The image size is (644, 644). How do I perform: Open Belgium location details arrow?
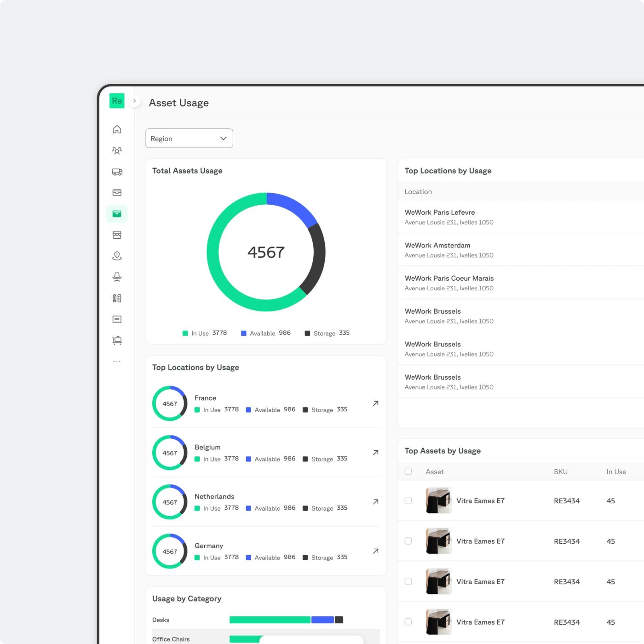tap(375, 453)
